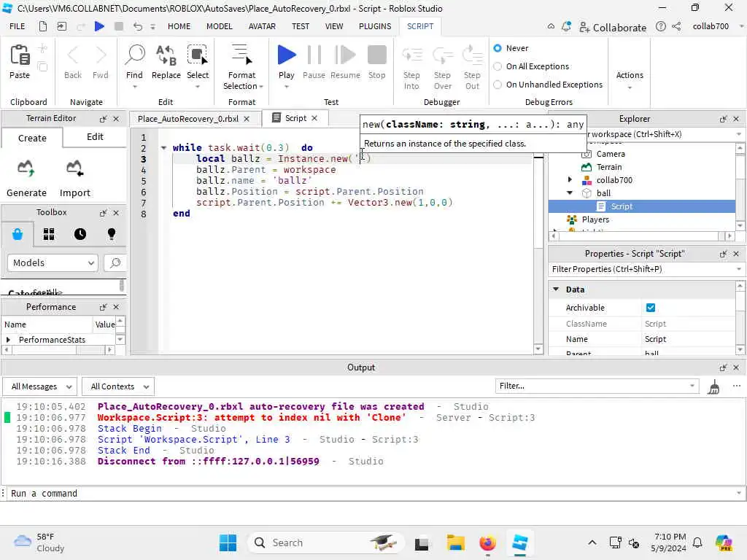Click the new file icon beside FILE
The height and width of the screenshot is (560, 747).
click(43, 26)
